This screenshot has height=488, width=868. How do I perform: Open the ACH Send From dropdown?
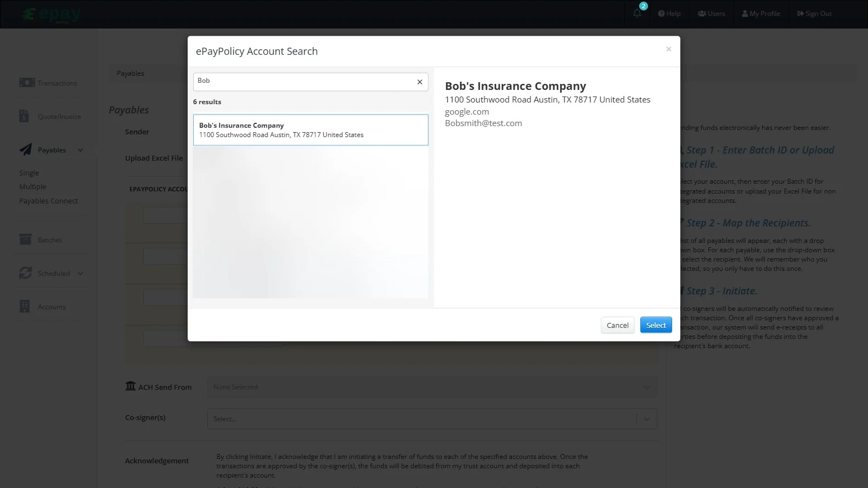[x=432, y=387]
